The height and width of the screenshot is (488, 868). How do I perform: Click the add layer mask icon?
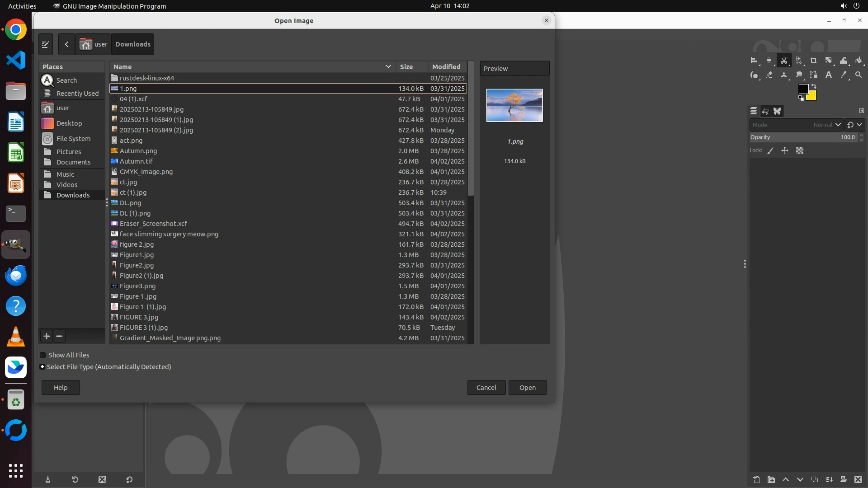[843, 479]
